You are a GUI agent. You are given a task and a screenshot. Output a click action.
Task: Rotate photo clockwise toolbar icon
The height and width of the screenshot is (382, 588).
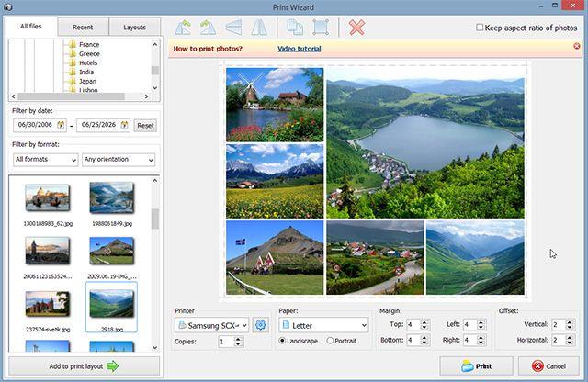208,28
